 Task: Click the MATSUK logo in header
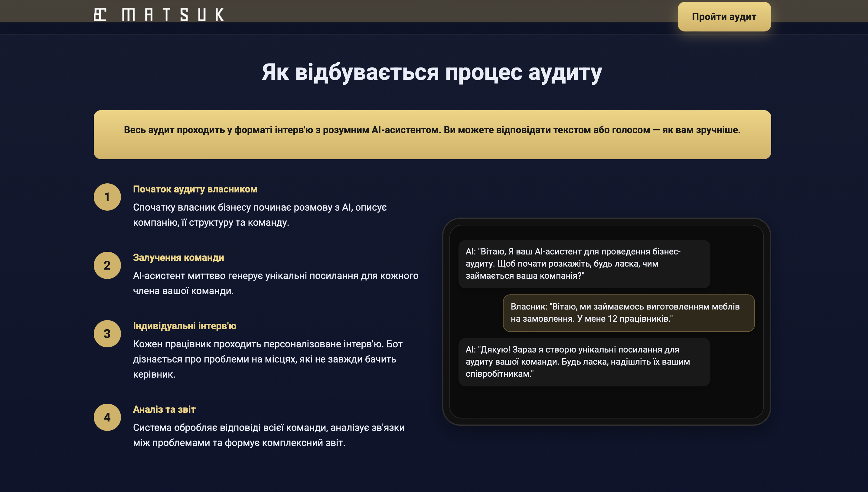pyautogui.click(x=158, y=15)
